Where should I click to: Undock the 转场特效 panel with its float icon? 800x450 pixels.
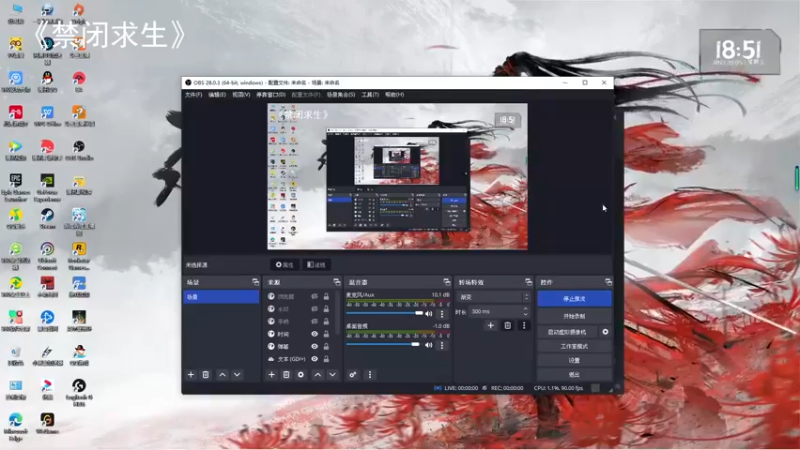529,282
